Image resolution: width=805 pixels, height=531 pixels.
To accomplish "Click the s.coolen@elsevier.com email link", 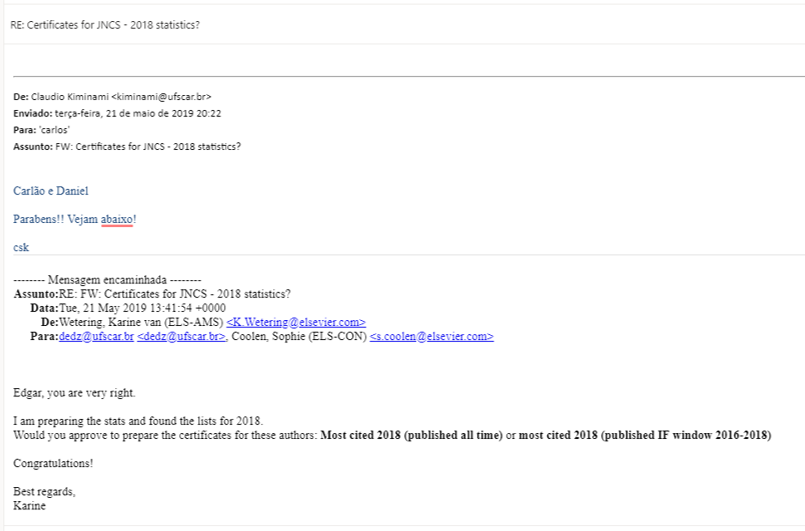I will 432,336.
